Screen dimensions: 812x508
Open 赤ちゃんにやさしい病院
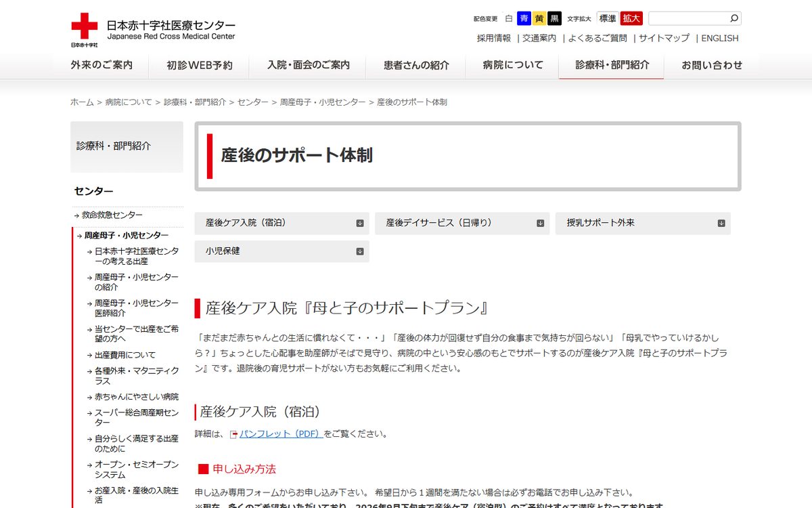coord(137,397)
